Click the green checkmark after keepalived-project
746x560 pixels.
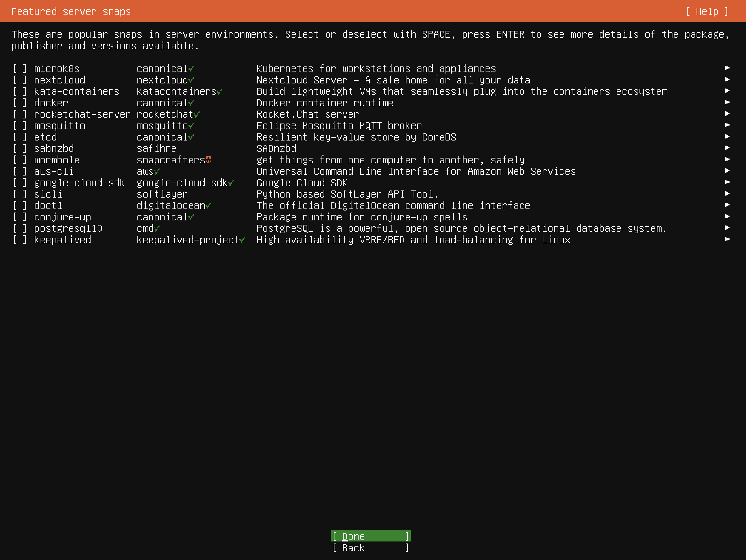[242, 240]
